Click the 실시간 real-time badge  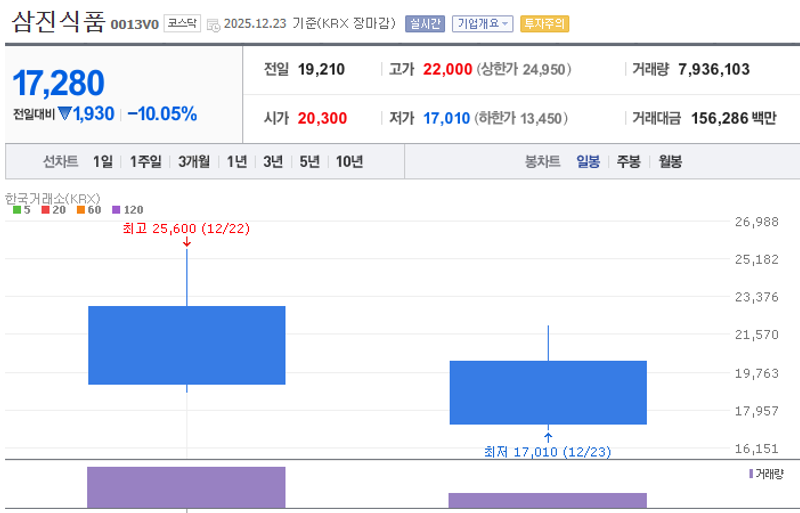click(425, 24)
